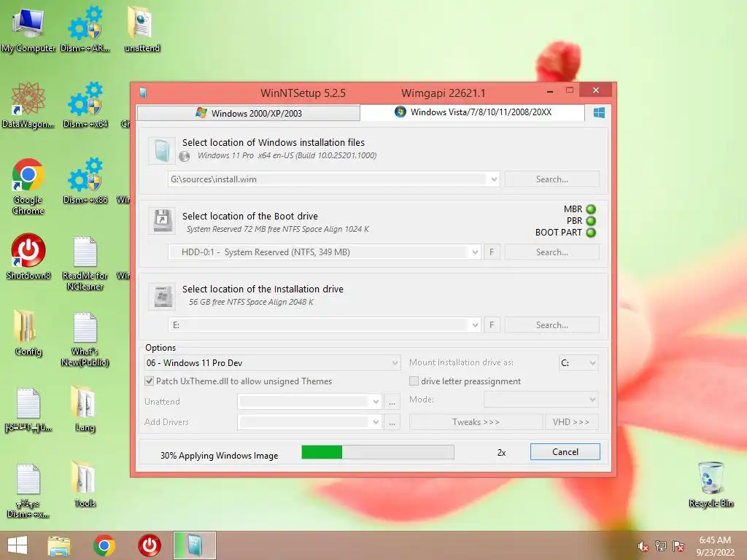Click browse button next to Add Drivers
Screen dimensions: 747x560
392,422
